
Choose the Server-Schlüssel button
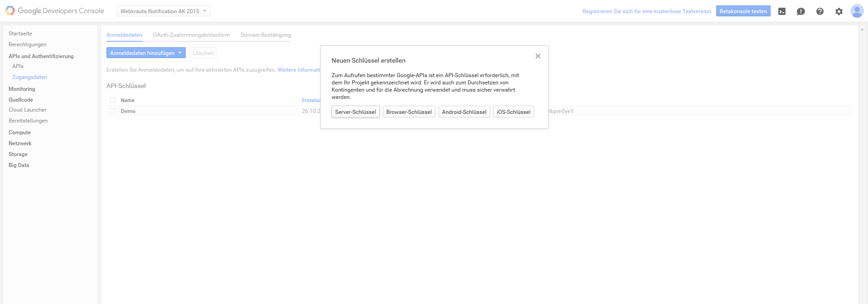coord(356,112)
